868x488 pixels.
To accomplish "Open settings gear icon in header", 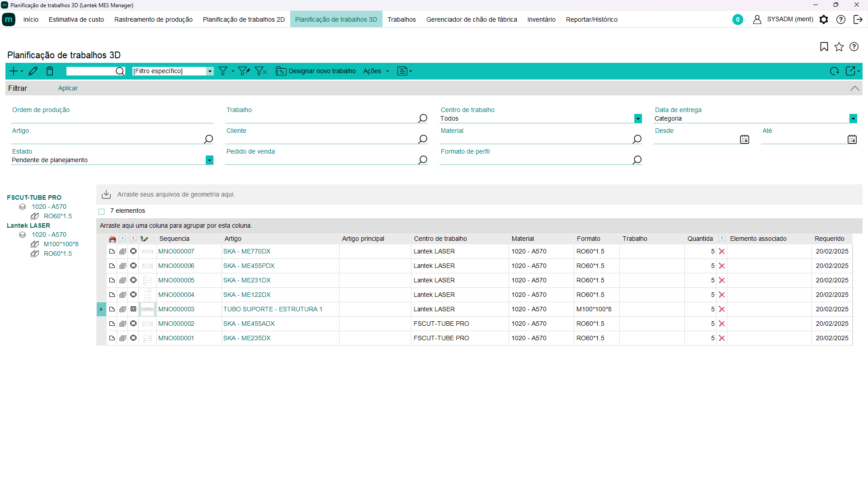I will (x=824, y=19).
